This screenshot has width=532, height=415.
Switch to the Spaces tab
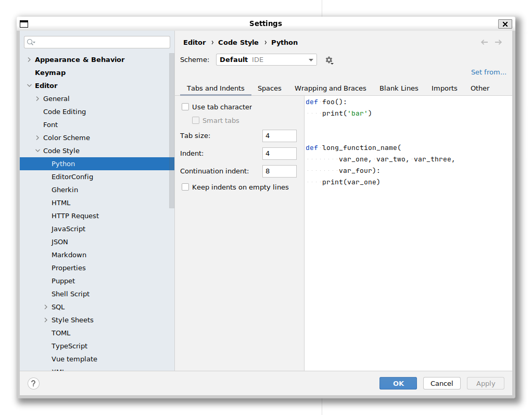tap(270, 88)
